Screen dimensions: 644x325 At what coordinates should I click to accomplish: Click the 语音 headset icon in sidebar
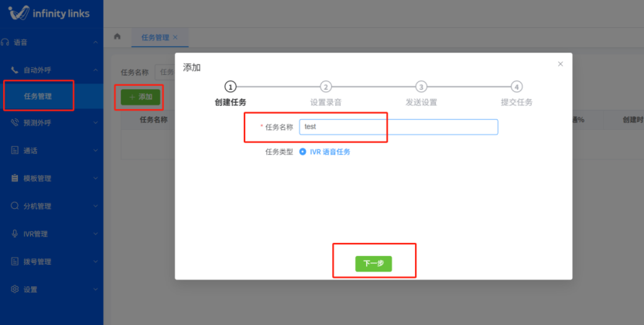click(6, 42)
